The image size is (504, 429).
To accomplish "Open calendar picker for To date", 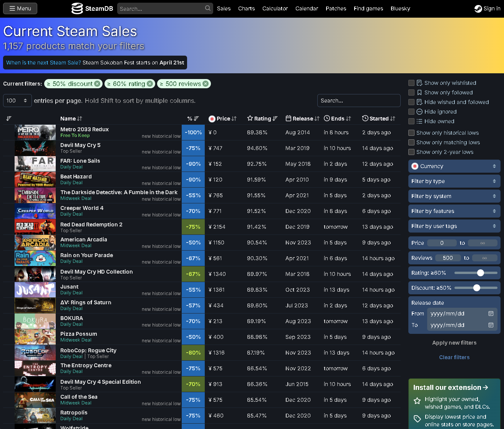I will click(491, 325).
